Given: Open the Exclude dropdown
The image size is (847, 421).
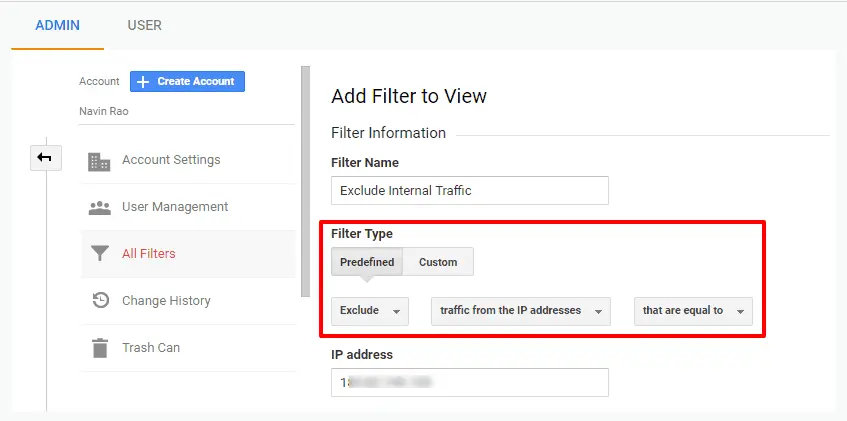Looking at the screenshot, I should pyautogui.click(x=370, y=311).
